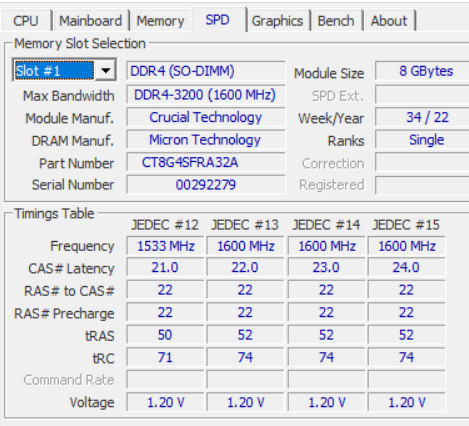This screenshot has height=426, width=469.
Task: Click the Ranks Single field
Action: 422,140
